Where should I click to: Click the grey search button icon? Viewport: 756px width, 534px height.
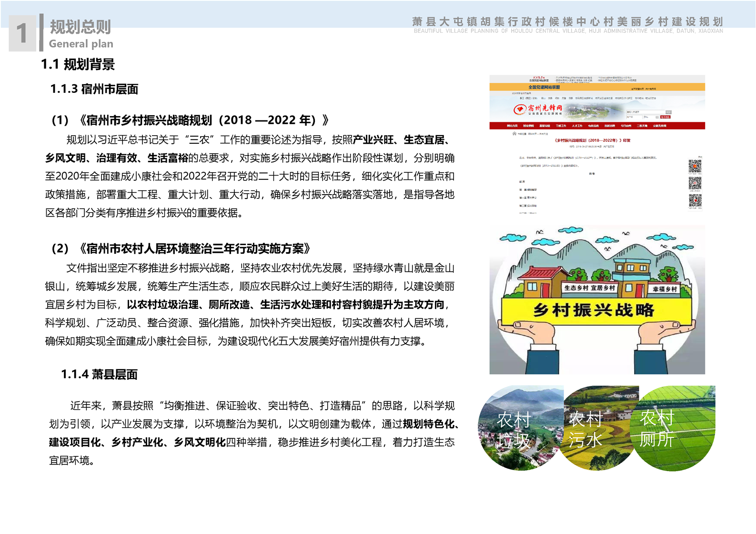(668, 112)
